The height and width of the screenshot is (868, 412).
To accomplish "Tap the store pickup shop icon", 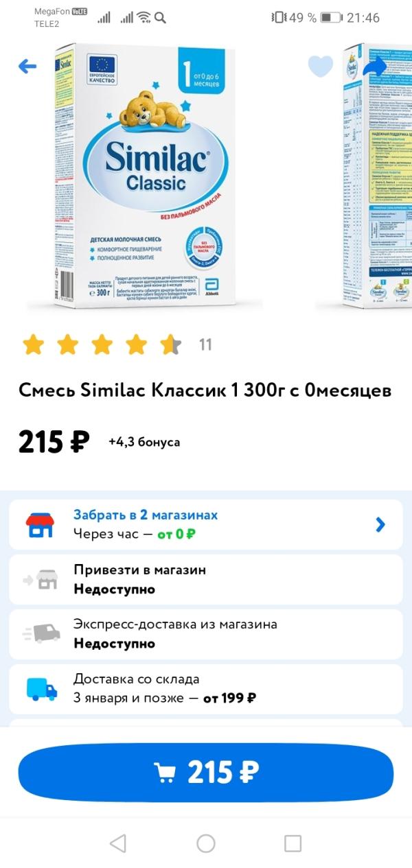I will pos(40,524).
